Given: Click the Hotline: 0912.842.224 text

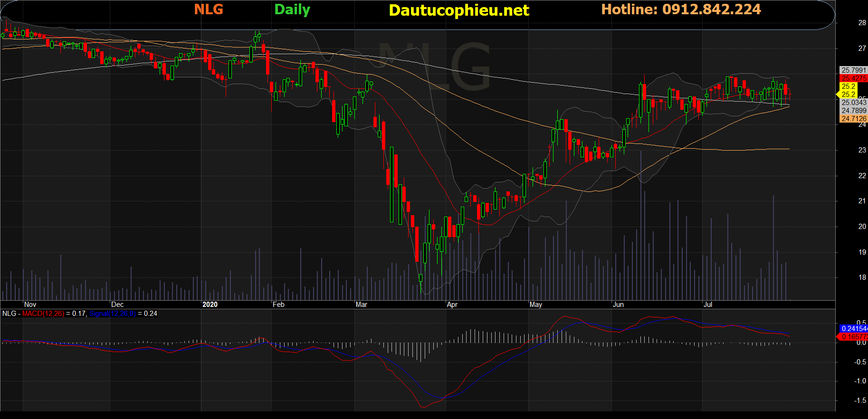Looking at the screenshot, I should coord(681,10).
